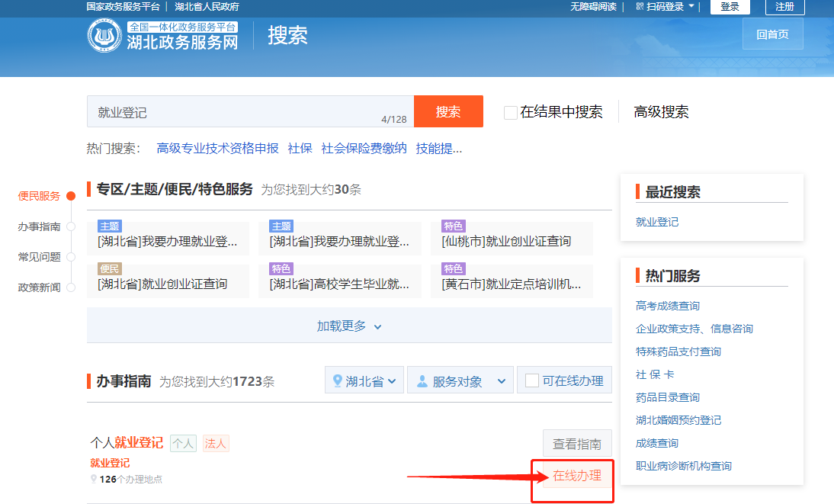Expand results with 加载更多
Screen dimensions: 834x504
pos(349,326)
